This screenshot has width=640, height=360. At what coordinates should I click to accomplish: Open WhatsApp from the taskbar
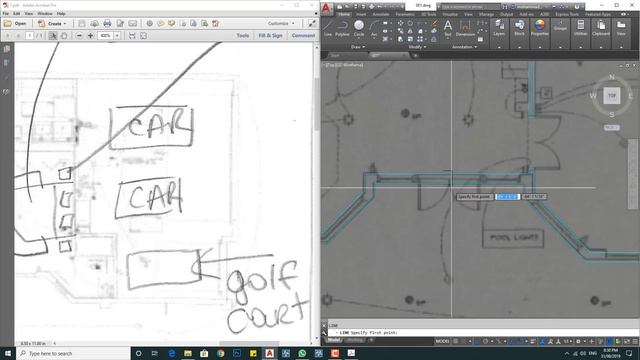pos(302,353)
